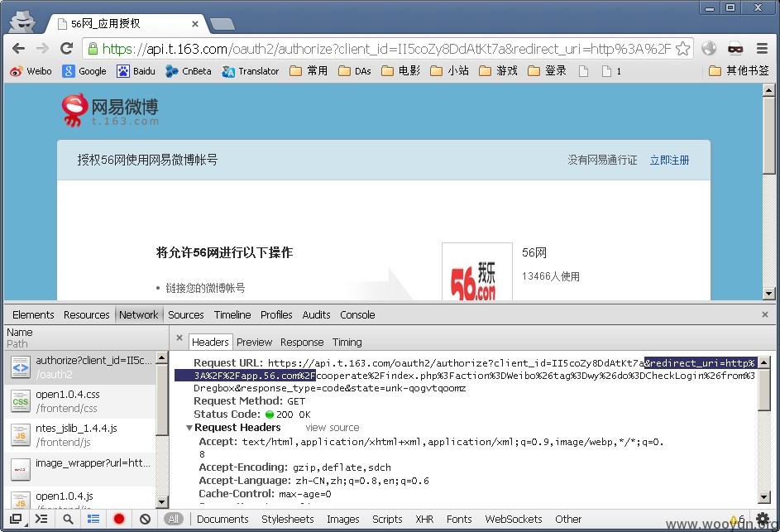
Task: Show the console drawer icon
Action: (x=41, y=519)
